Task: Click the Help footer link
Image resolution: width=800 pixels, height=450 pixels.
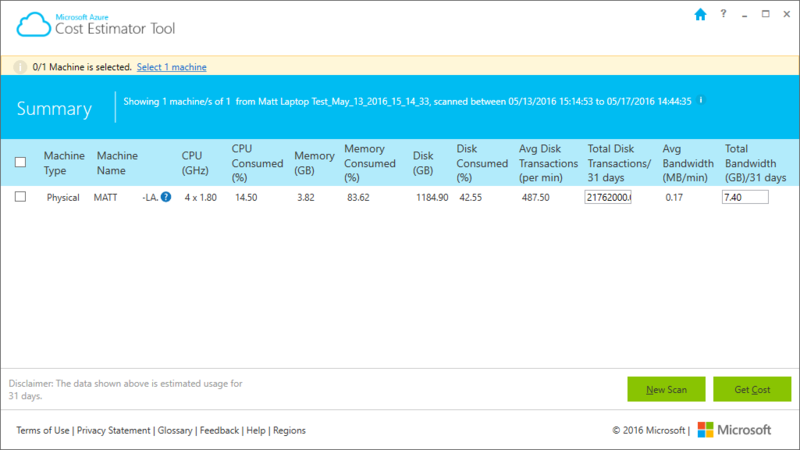Action: click(256, 430)
